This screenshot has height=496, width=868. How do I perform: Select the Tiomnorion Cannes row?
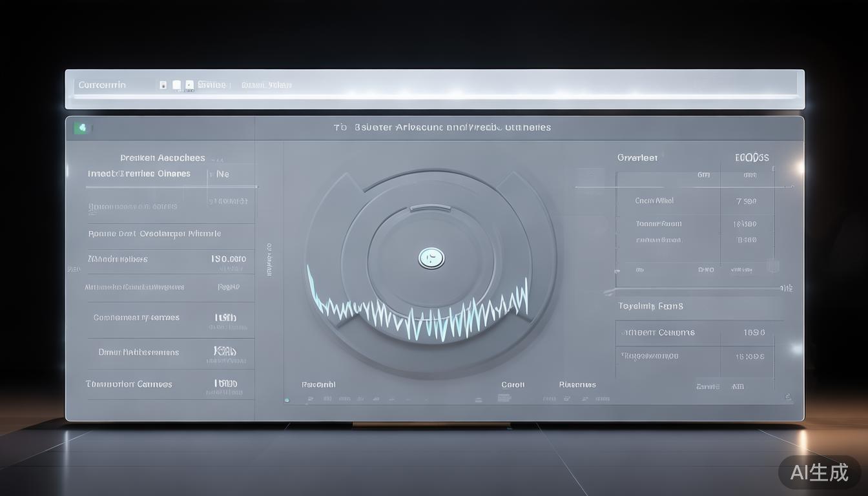click(129, 384)
